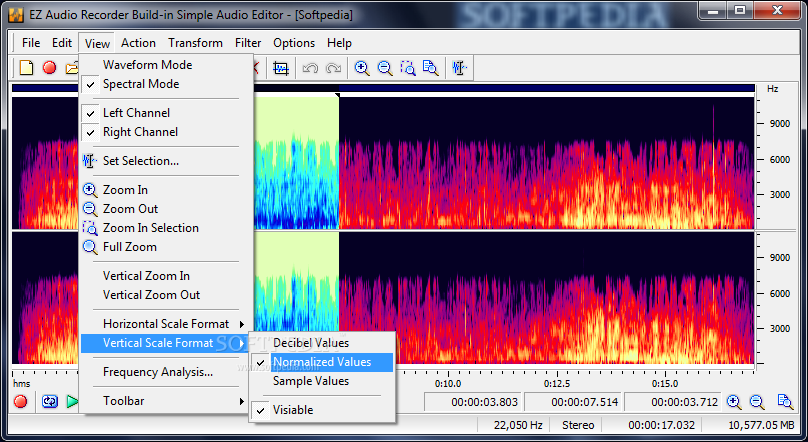Click the Hz scale unit label

pos(772,89)
